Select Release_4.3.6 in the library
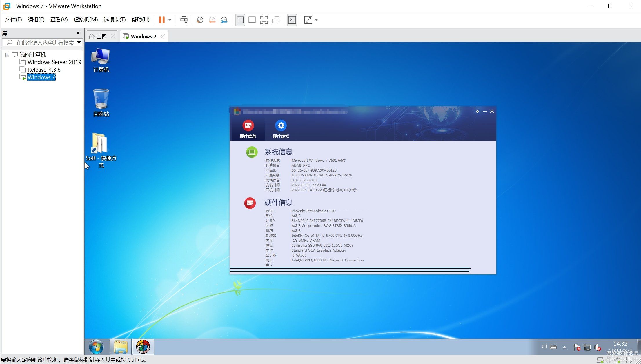 44,70
